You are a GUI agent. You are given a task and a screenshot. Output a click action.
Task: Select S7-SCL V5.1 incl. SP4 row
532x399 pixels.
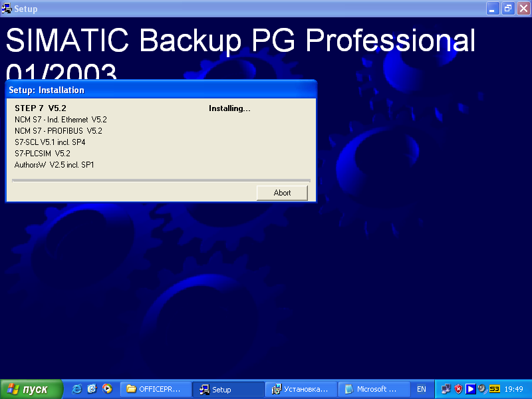pyautogui.click(x=50, y=142)
